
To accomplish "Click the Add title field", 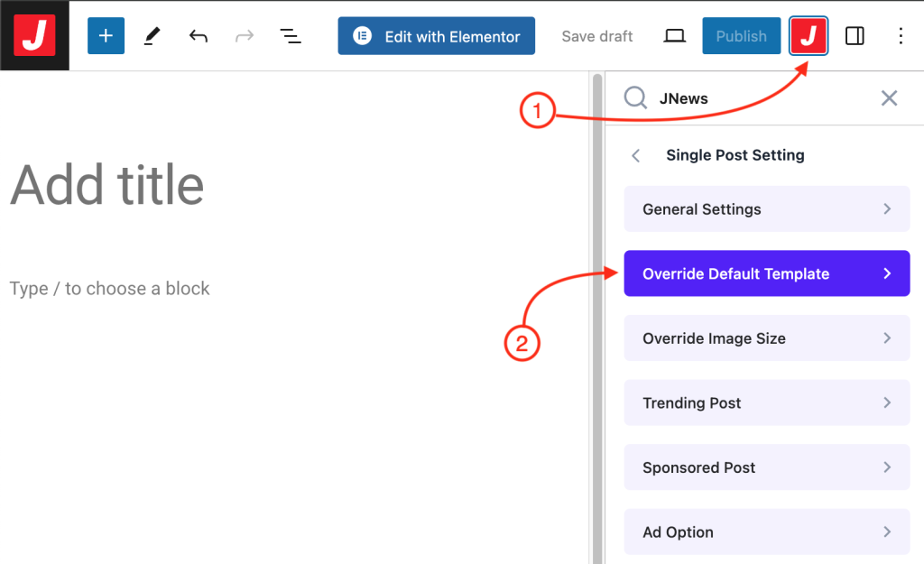I will (x=107, y=185).
